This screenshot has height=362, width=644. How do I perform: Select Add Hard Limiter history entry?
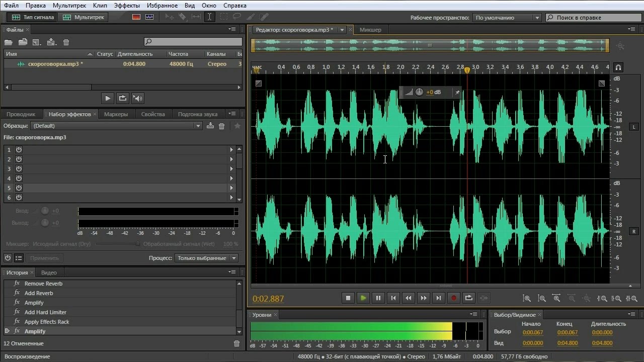coord(45,312)
